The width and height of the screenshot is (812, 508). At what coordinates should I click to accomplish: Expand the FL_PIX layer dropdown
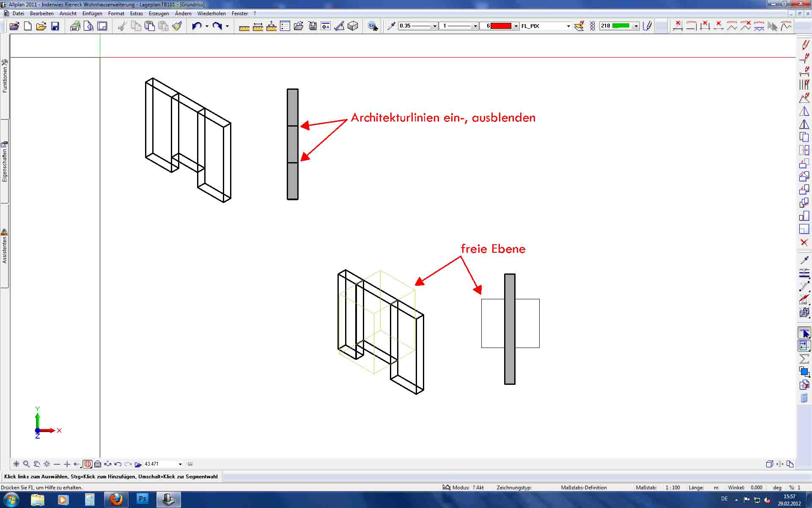[x=568, y=26]
